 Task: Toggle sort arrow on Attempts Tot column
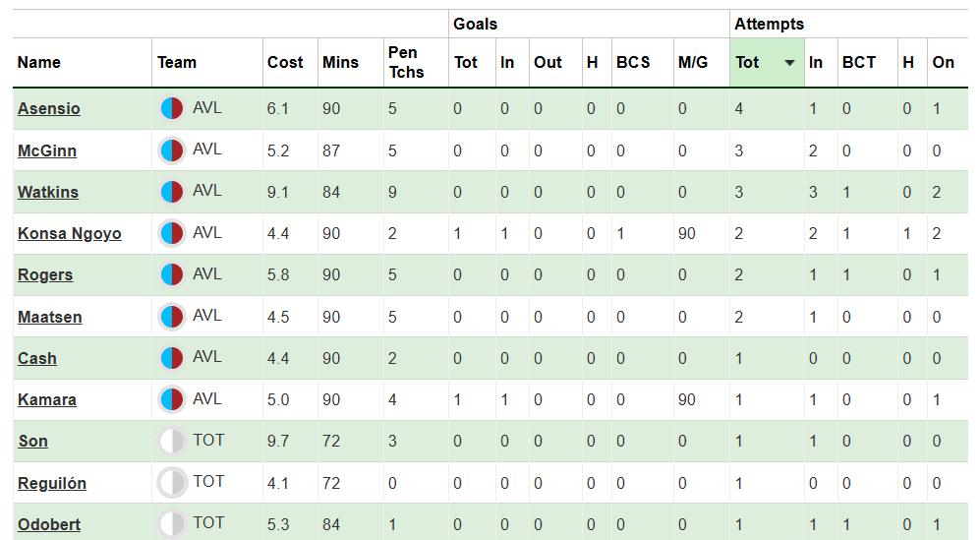point(789,63)
